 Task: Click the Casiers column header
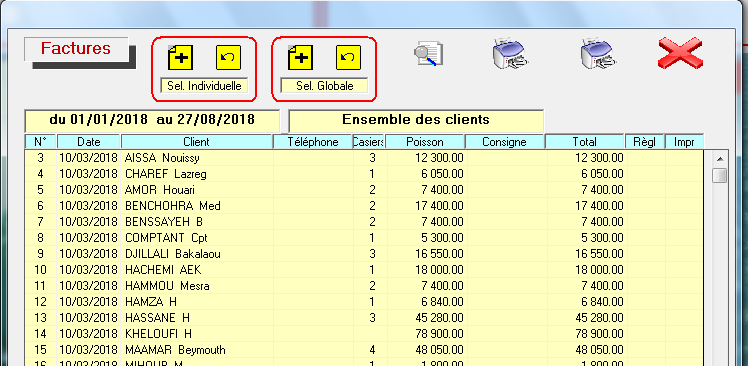(x=369, y=142)
